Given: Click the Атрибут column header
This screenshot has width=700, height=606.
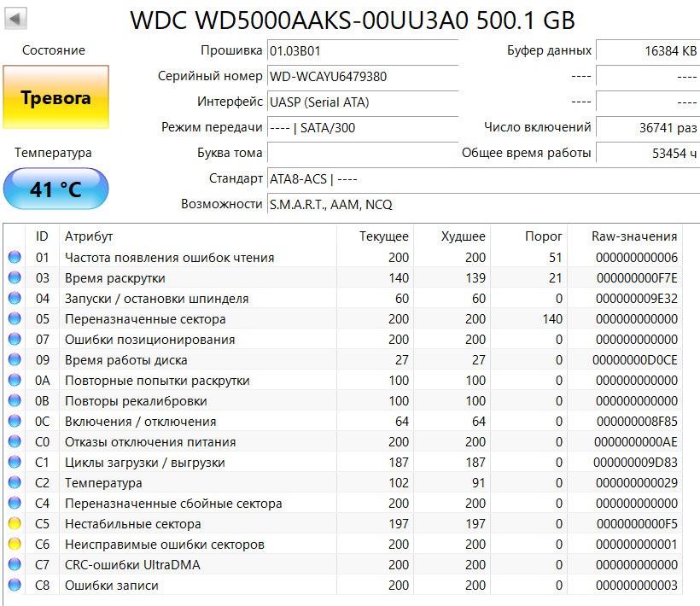Looking at the screenshot, I should click(89, 236).
